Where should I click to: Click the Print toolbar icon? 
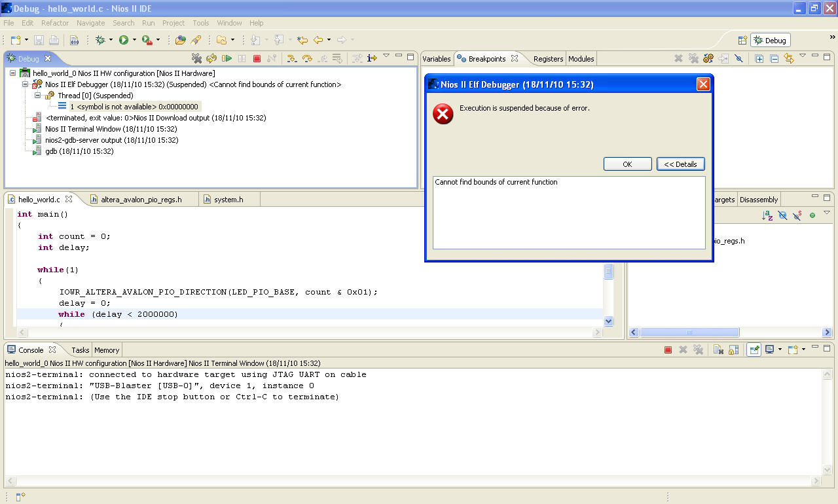click(x=54, y=40)
